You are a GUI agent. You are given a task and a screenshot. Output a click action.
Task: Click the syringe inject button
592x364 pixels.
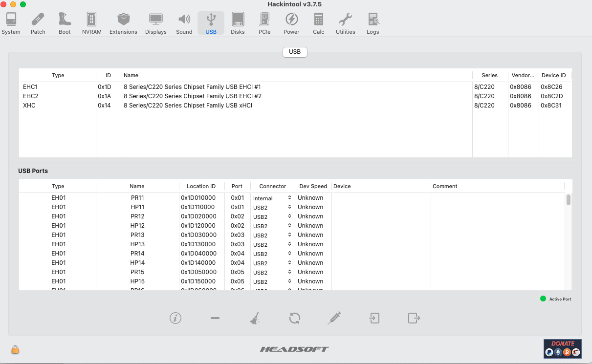[334, 318]
